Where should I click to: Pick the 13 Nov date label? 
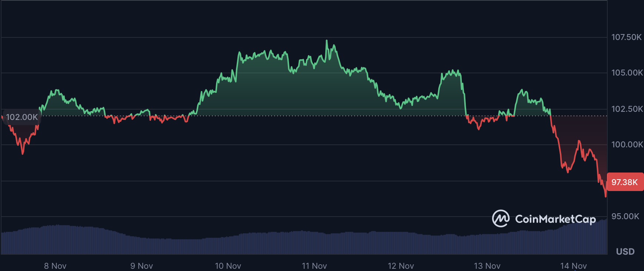(487, 266)
